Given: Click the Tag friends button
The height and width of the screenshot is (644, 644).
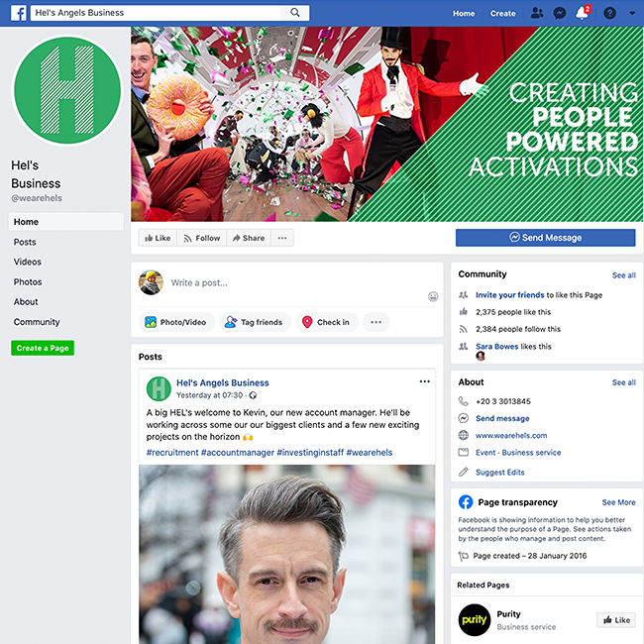Looking at the screenshot, I should pyautogui.click(x=255, y=322).
